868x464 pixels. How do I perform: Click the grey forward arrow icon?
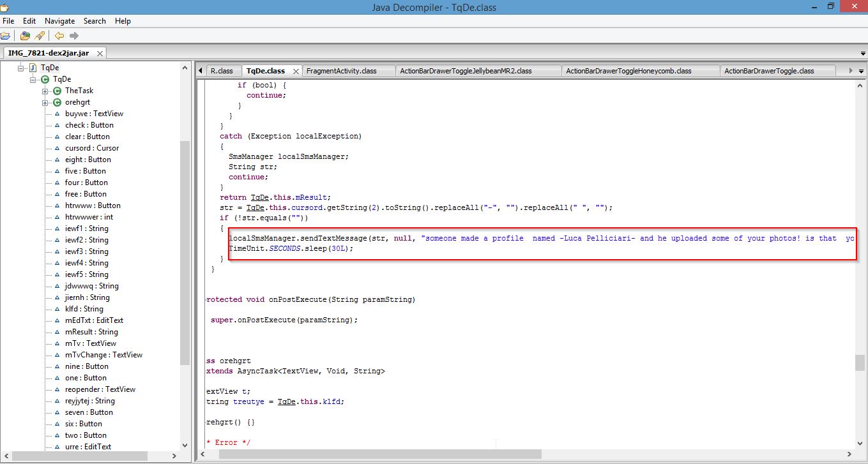pyautogui.click(x=74, y=36)
